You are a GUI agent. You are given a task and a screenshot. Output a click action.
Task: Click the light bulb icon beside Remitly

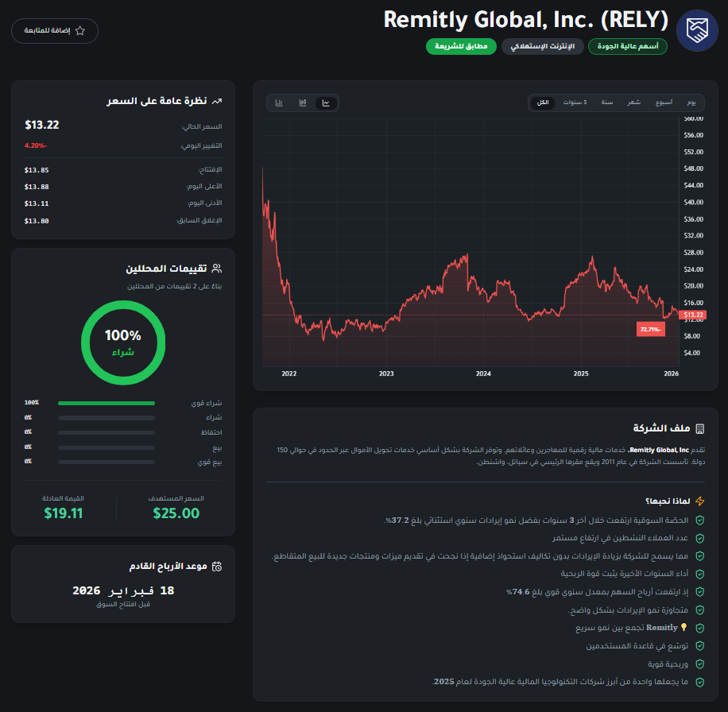coord(683,628)
